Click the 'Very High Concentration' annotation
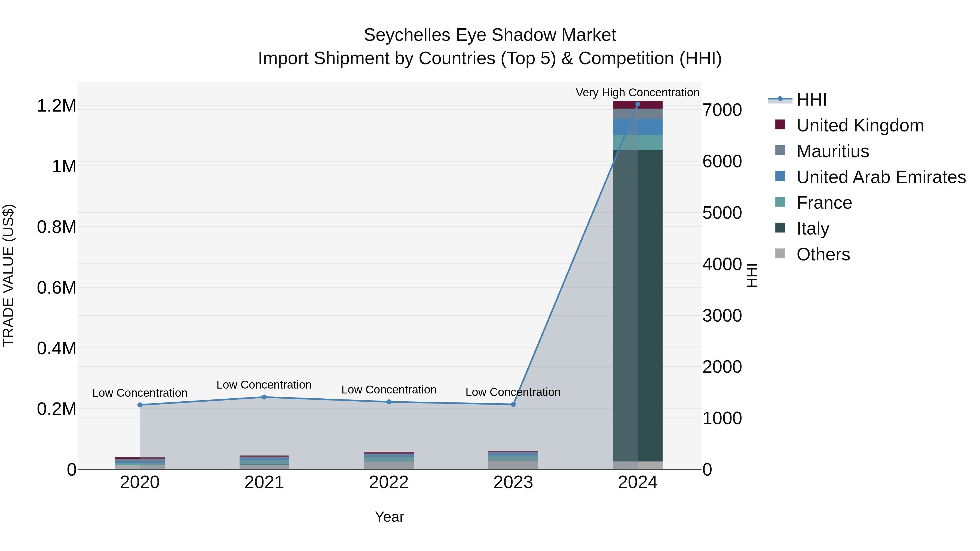Image resolution: width=980 pixels, height=551 pixels. pyautogui.click(x=638, y=93)
